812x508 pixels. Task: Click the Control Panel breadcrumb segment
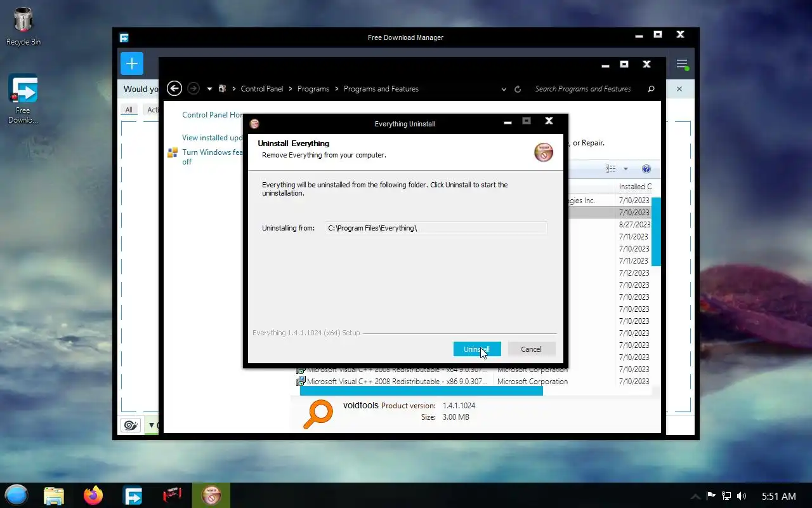pyautogui.click(x=262, y=89)
